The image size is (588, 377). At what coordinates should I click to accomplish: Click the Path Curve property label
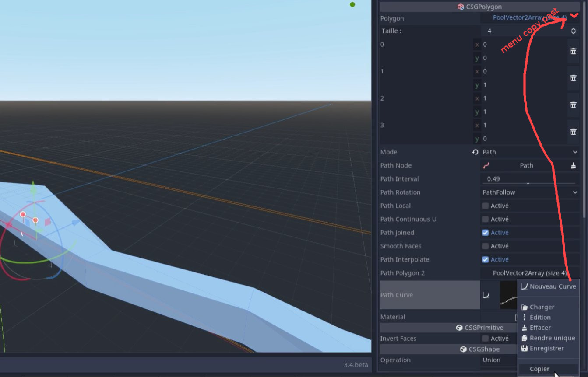(x=396, y=295)
